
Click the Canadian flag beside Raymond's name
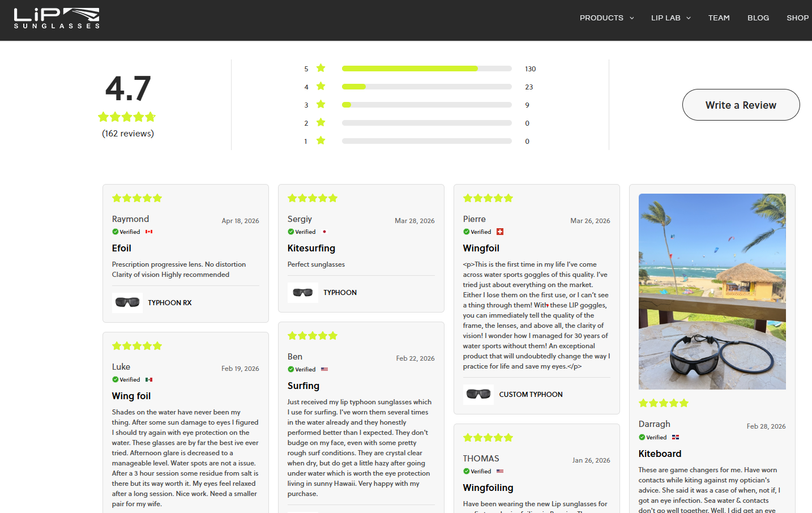(149, 232)
